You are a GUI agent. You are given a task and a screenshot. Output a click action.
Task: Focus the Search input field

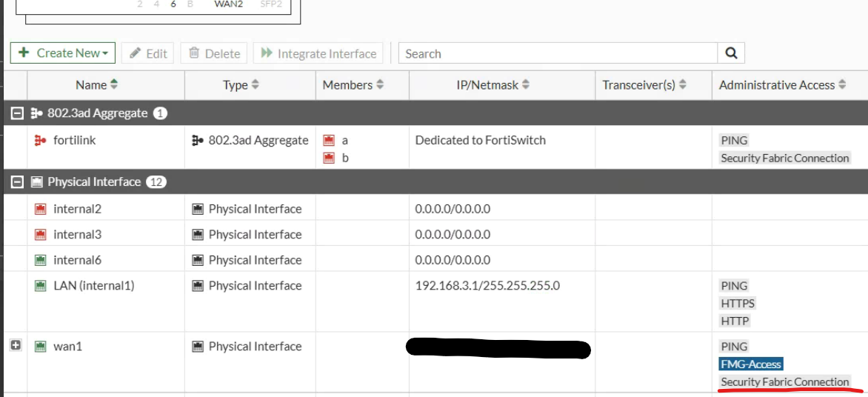(x=558, y=53)
